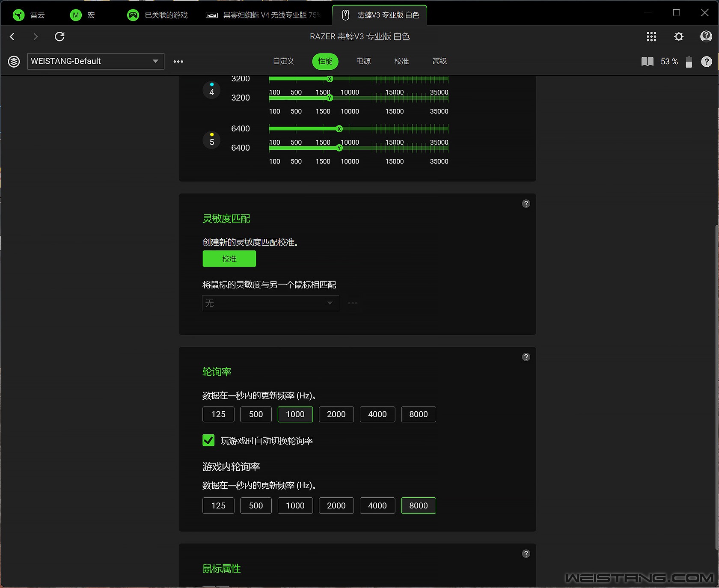Screen dimensions: 719x588
Task: Open the user guide book icon
Action: 648,62
